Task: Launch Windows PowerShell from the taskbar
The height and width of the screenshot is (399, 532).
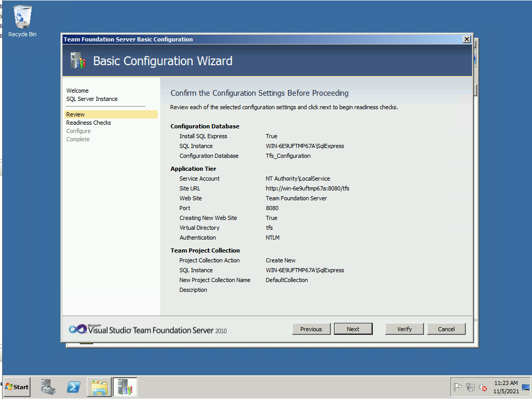Action: [x=73, y=387]
